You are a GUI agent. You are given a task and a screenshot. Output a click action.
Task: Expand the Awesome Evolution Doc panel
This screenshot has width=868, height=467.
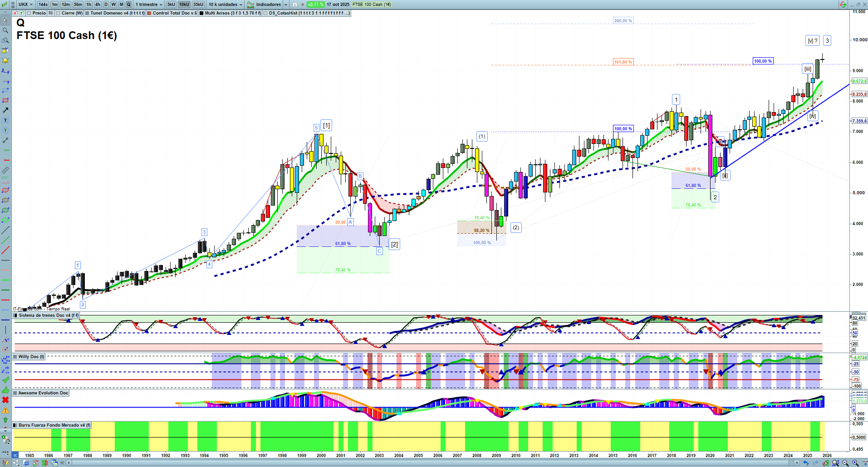point(15,393)
